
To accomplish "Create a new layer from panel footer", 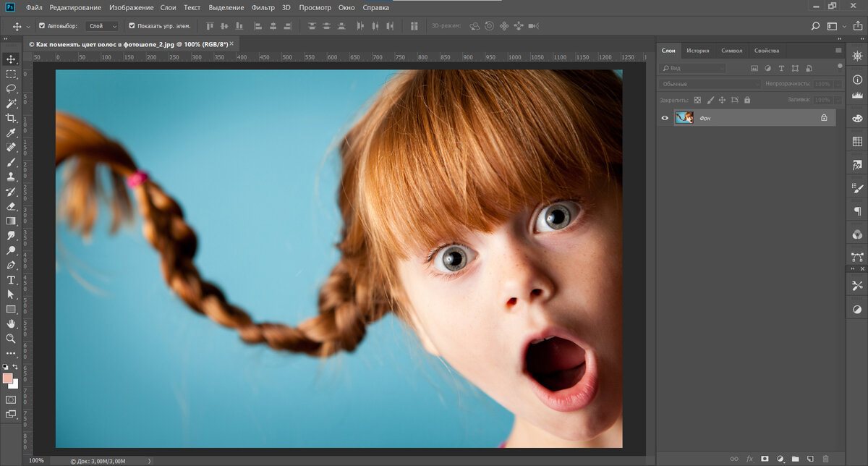I will pyautogui.click(x=810, y=459).
